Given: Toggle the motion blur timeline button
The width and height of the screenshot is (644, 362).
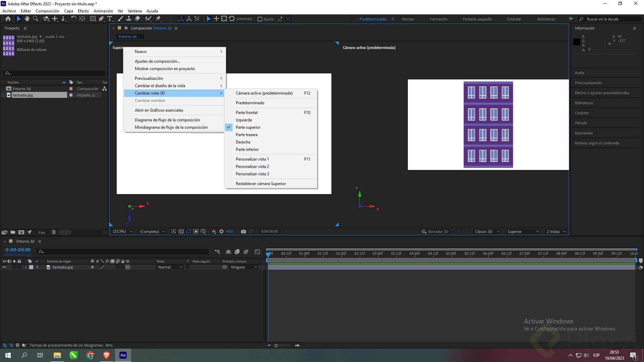Looking at the screenshot, I should tap(246, 252).
